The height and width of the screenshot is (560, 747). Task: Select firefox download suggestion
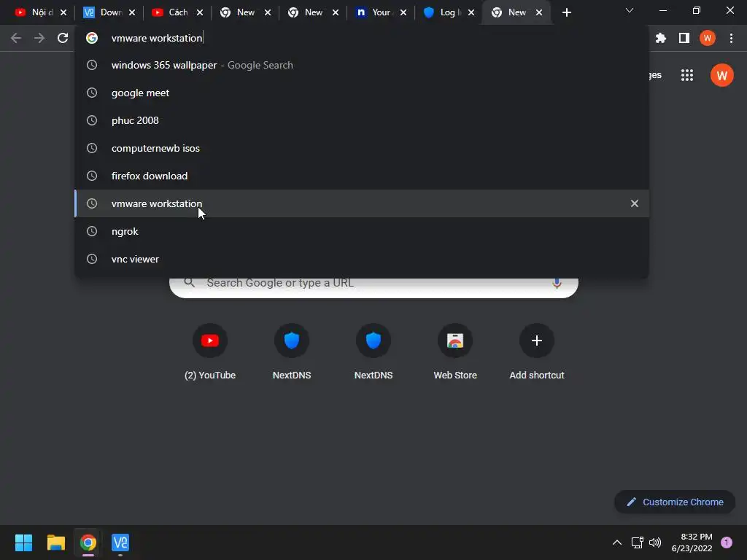pyautogui.click(x=362, y=176)
